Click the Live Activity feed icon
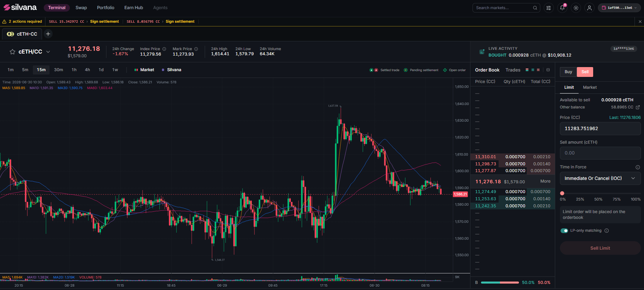The width and height of the screenshot is (644, 290). (482, 52)
